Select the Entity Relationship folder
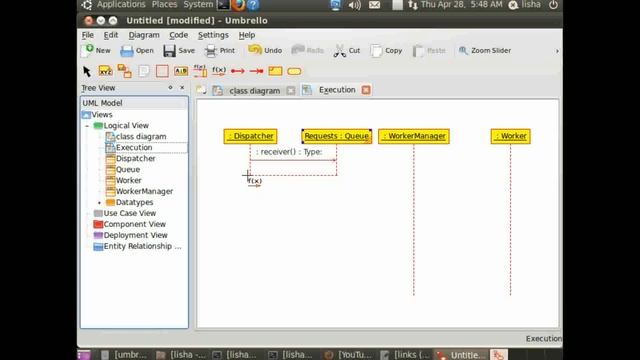This screenshot has height=360, width=640. (x=138, y=247)
